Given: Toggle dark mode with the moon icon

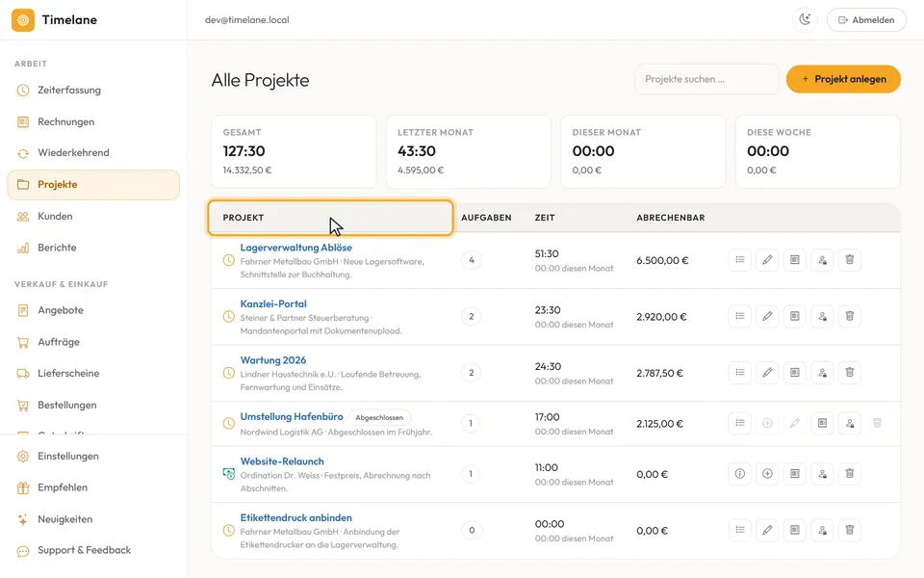Looking at the screenshot, I should pyautogui.click(x=805, y=19).
